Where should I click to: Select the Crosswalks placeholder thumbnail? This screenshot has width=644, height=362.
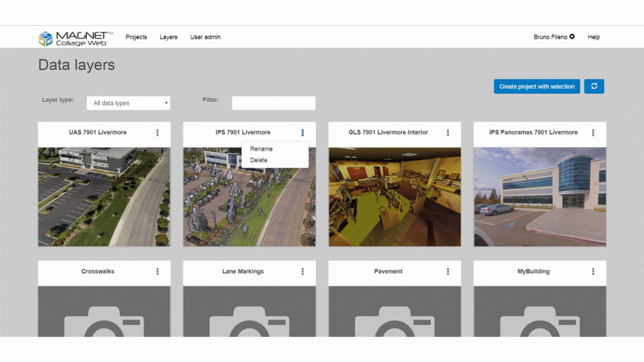(104, 312)
